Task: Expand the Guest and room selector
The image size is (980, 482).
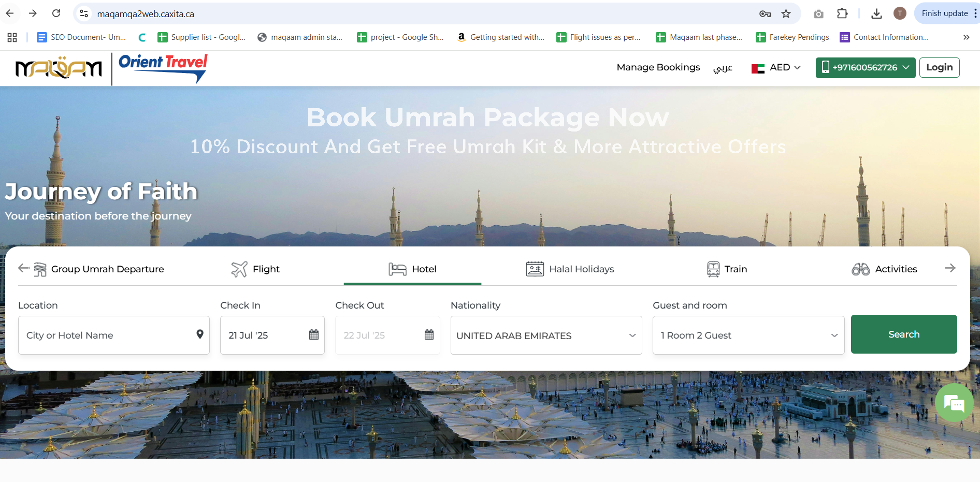Action: pos(748,335)
